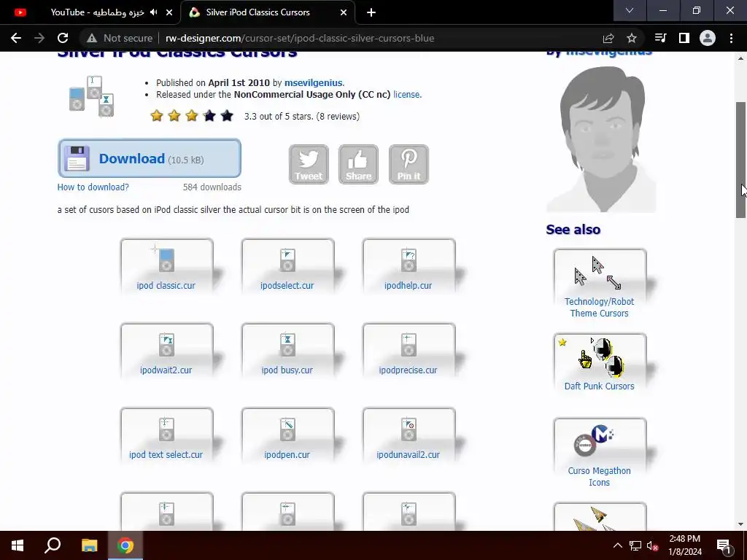Image resolution: width=747 pixels, height=560 pixels.
Task: Open ipodprecise.cur cursor
Action: pyautogui.click(x=409, y=351)
